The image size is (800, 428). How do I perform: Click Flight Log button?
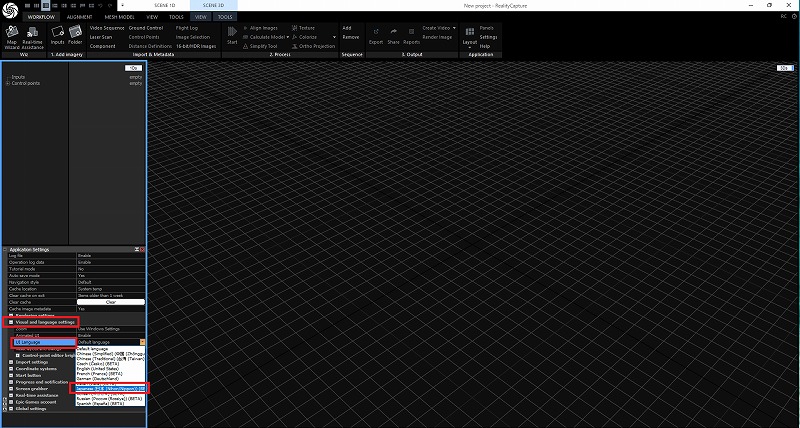[187, 28]
